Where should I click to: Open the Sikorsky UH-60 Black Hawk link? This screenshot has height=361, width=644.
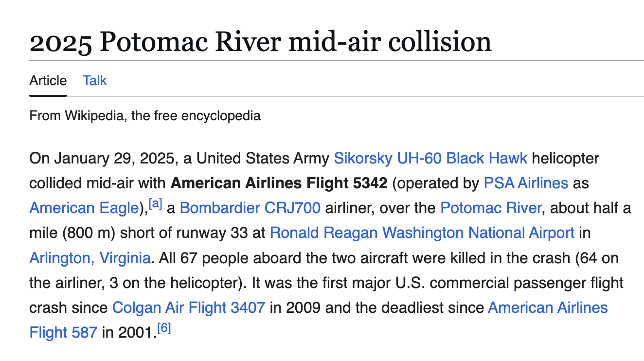(x=430, y=158)
